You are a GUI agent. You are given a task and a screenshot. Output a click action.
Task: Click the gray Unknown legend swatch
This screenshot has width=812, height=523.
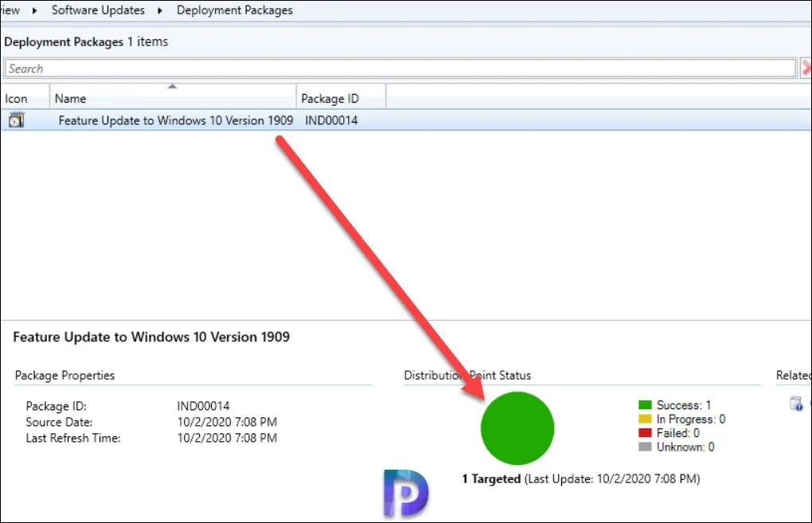click(645, 447)
